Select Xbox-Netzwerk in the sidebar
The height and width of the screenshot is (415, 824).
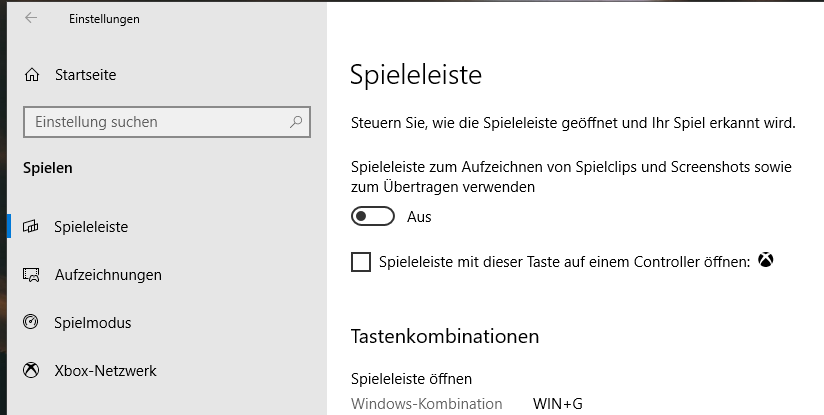click(105, 371)
